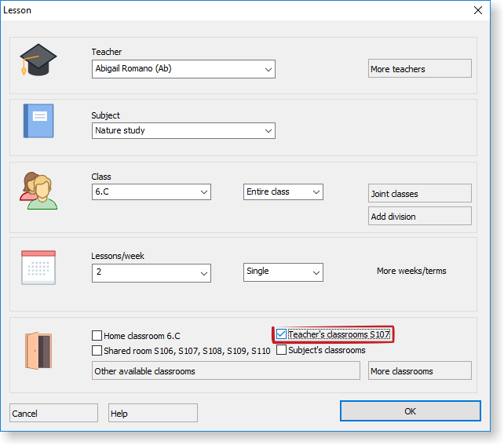
Task: Open the Teacher dropdown list
Action: (268, 69)
